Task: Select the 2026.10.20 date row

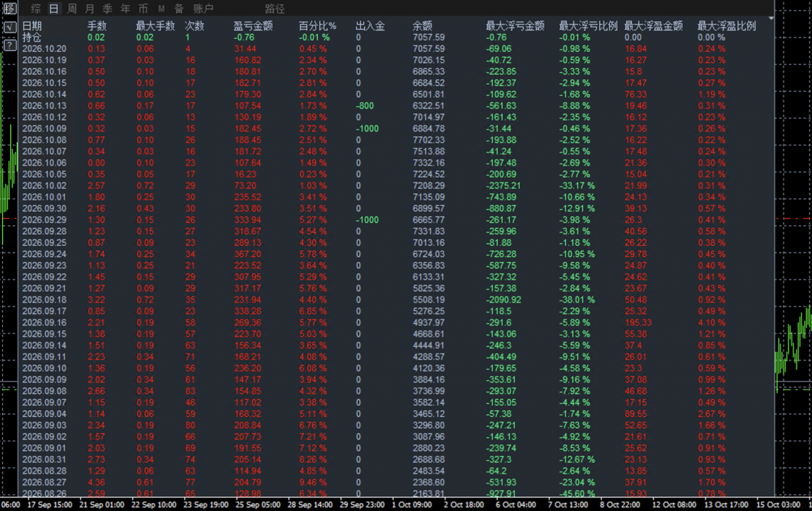Action: coord(45,49)
